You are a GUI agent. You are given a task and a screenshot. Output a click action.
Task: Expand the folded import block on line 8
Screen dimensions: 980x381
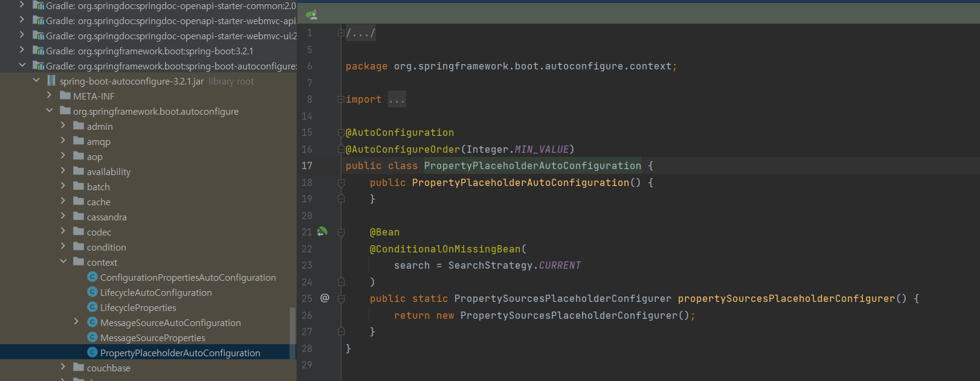341,99
